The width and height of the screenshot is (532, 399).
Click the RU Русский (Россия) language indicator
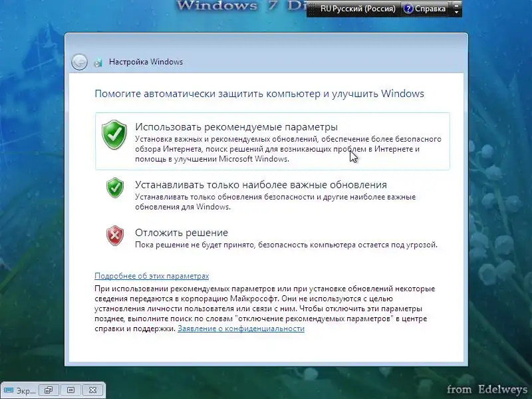click(358, 9)
